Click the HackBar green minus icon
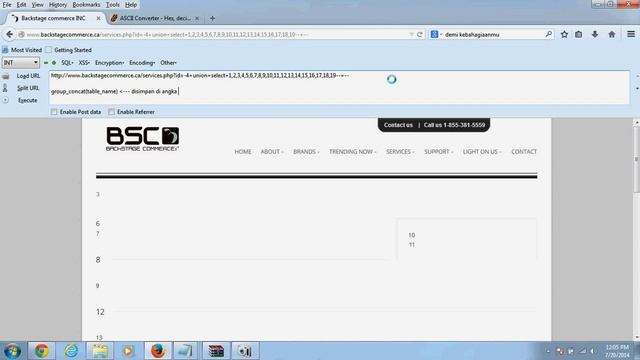The height and width of the screenshot is (360, 640). click(46, 63)
